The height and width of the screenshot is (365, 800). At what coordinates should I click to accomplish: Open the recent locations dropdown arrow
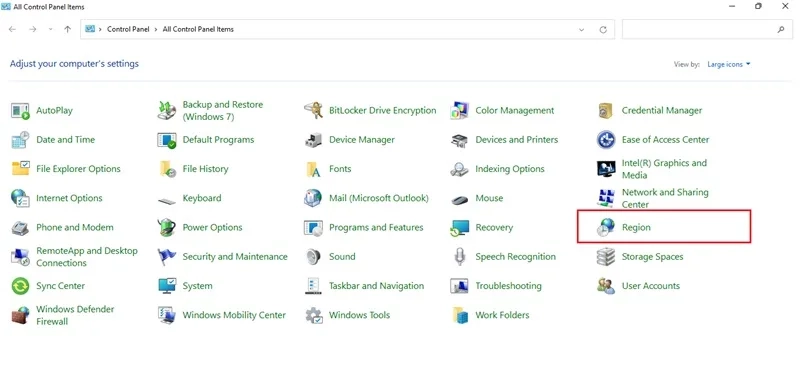pyautogui.click(x=50, y=30)
